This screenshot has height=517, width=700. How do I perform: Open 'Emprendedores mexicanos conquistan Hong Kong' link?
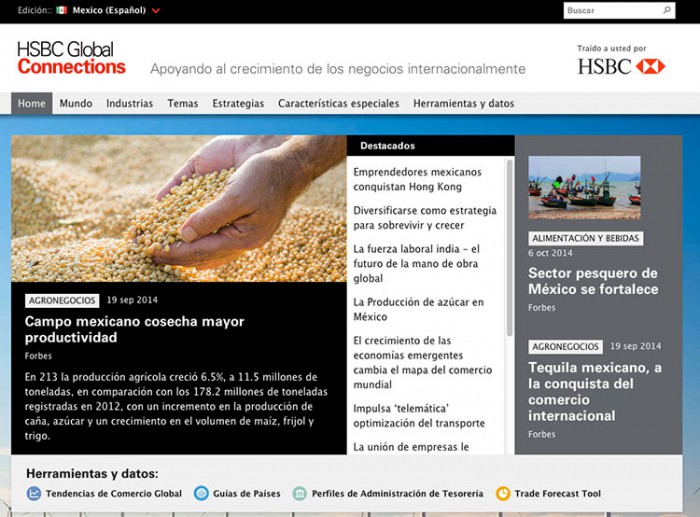(x=417, y=179)
